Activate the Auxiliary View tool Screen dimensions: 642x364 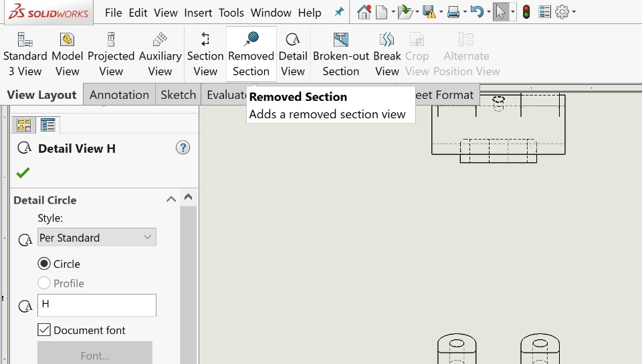tap(160, 54)
